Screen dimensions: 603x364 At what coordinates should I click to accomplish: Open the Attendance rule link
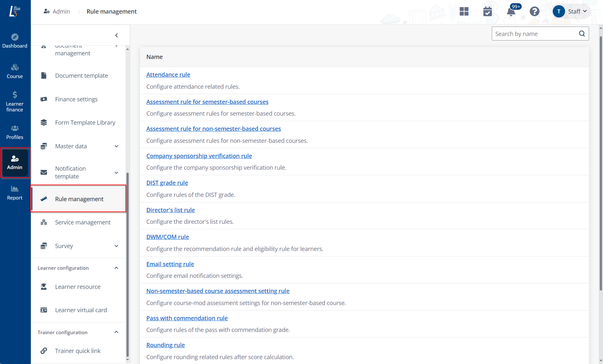pyautogui.click(x=168, y=75)
